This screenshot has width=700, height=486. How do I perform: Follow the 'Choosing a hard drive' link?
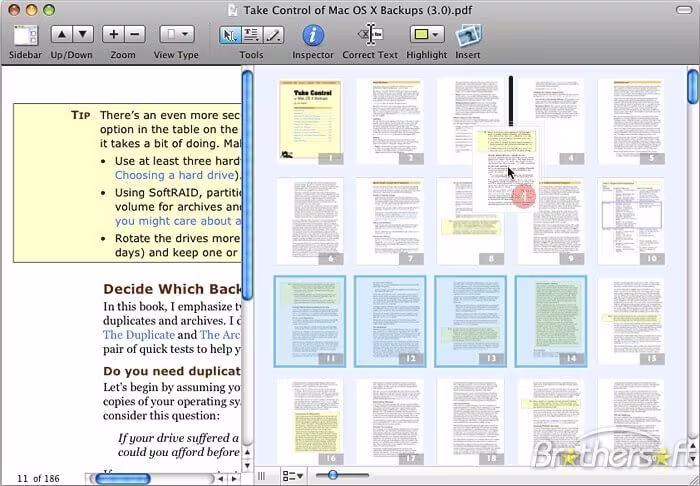[x=175, y=175]
